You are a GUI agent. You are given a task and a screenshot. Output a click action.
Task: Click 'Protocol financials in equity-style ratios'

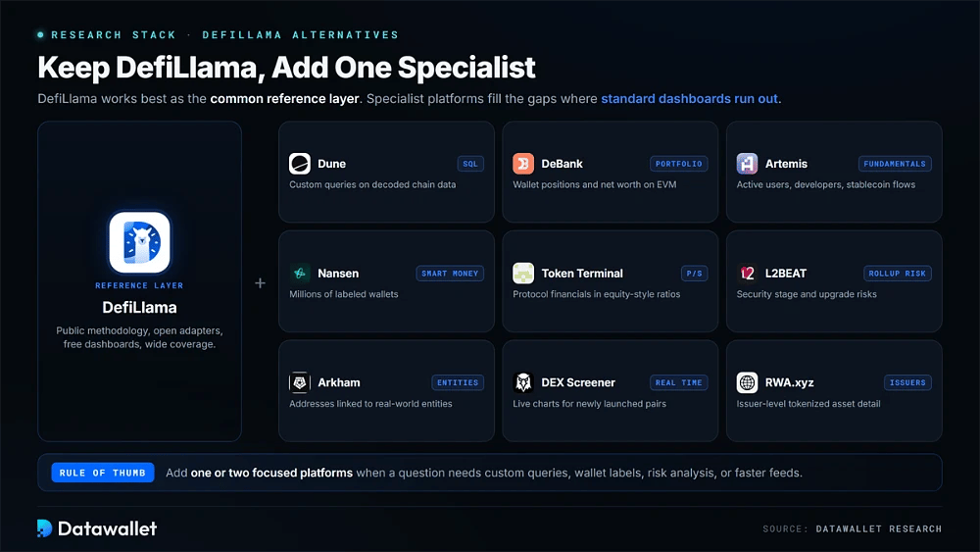[596, 294]
